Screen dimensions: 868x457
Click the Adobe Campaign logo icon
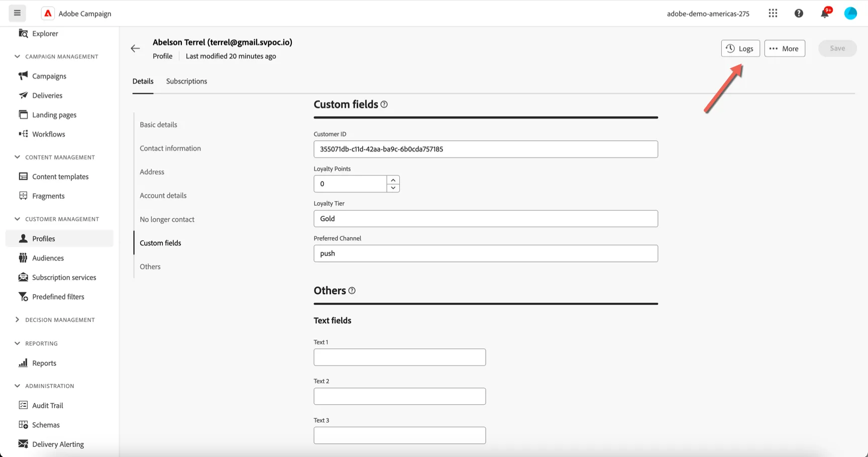[48, 14]
